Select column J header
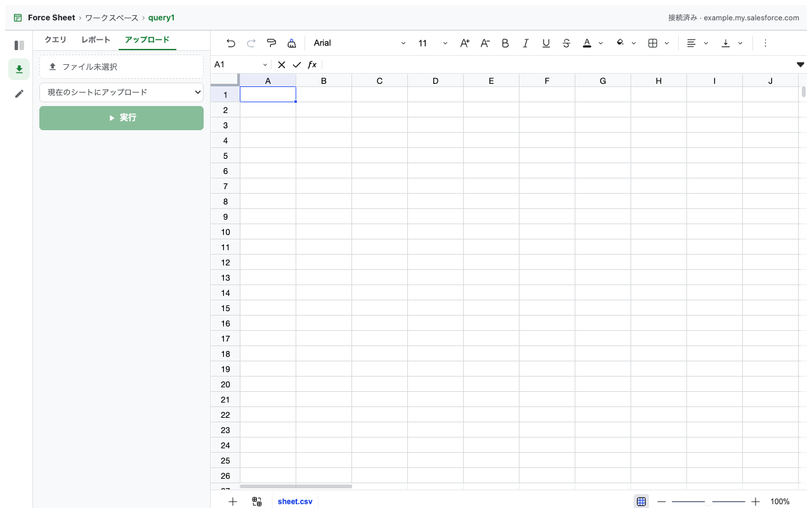Image resolution: width=812 pixels, height=508 pixels. tap(770, 81)
